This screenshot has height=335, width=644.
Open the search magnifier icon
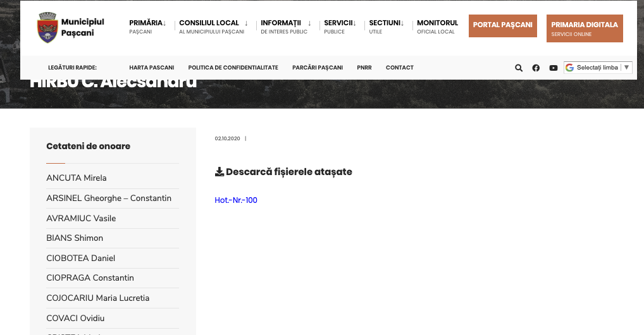[x=519, y=68]
